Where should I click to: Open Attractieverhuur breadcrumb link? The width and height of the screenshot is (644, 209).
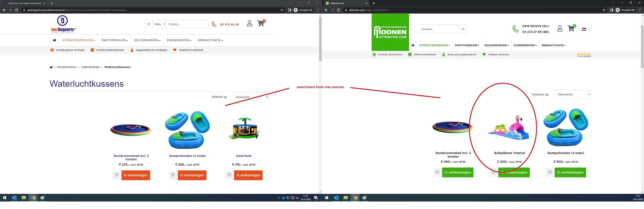(67, 67)
